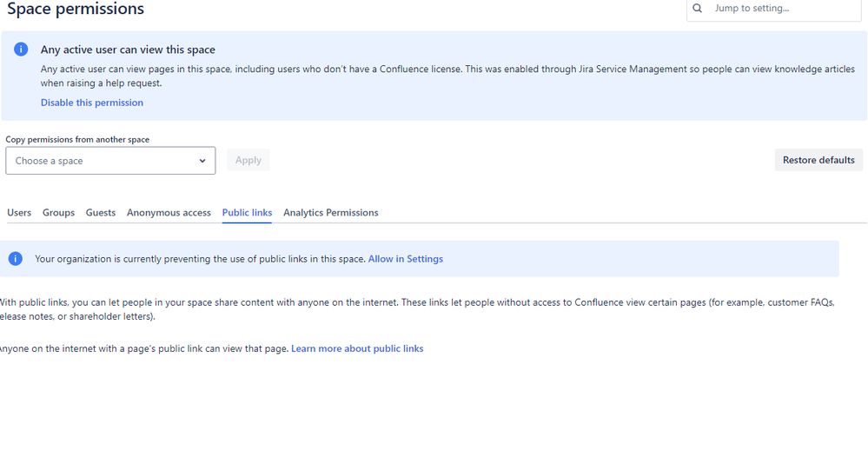
Task: Click the magnifying glass search icon
Action: [697, 9]
